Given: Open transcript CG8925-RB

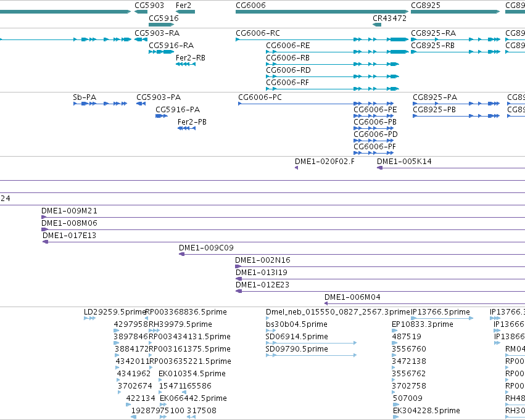Looking at the screenshot, I should (432, 46).
